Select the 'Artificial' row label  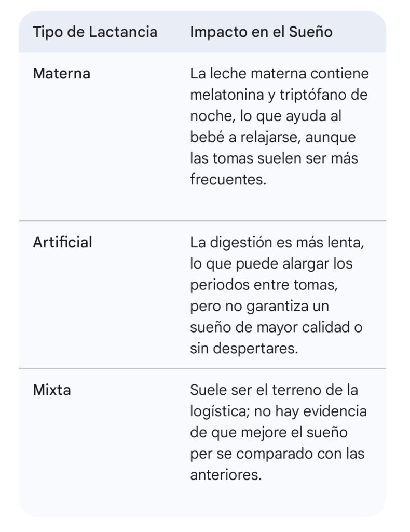62,242
